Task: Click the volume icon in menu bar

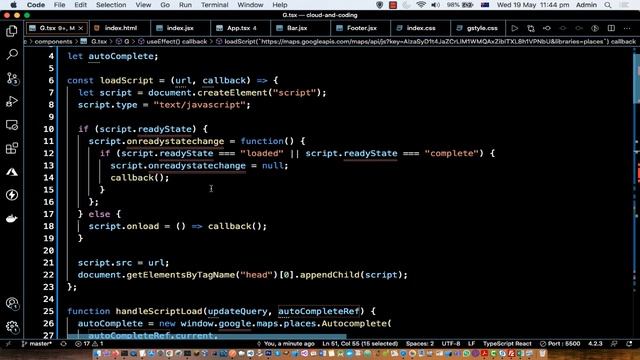Action: tap(436, 5)
